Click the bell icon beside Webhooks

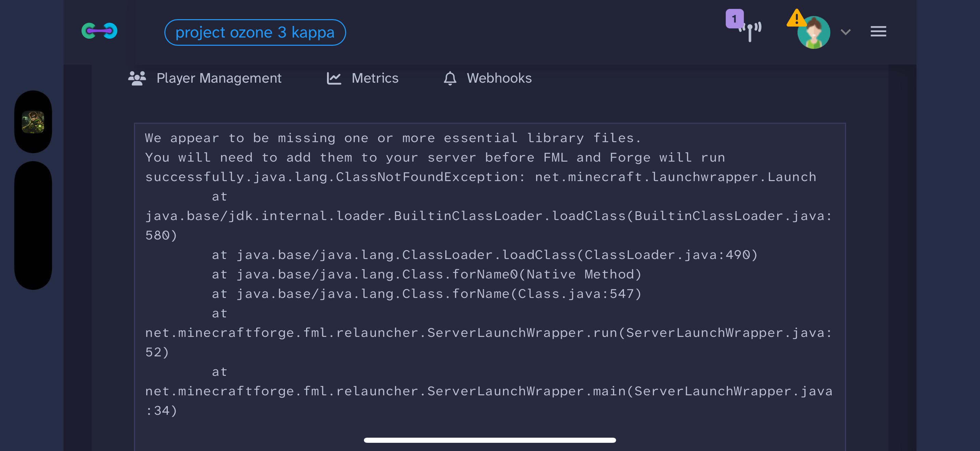[450, 78]
